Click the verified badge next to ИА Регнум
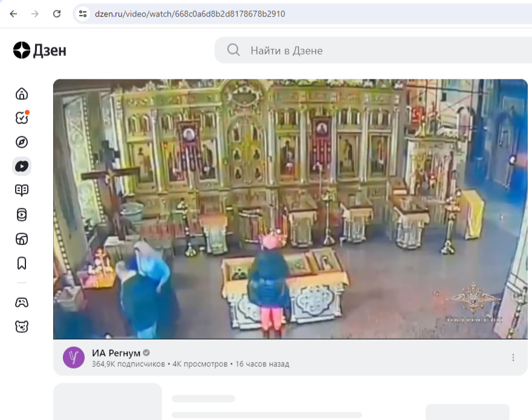Screen dimensions: 532x420 click(146, 353)
